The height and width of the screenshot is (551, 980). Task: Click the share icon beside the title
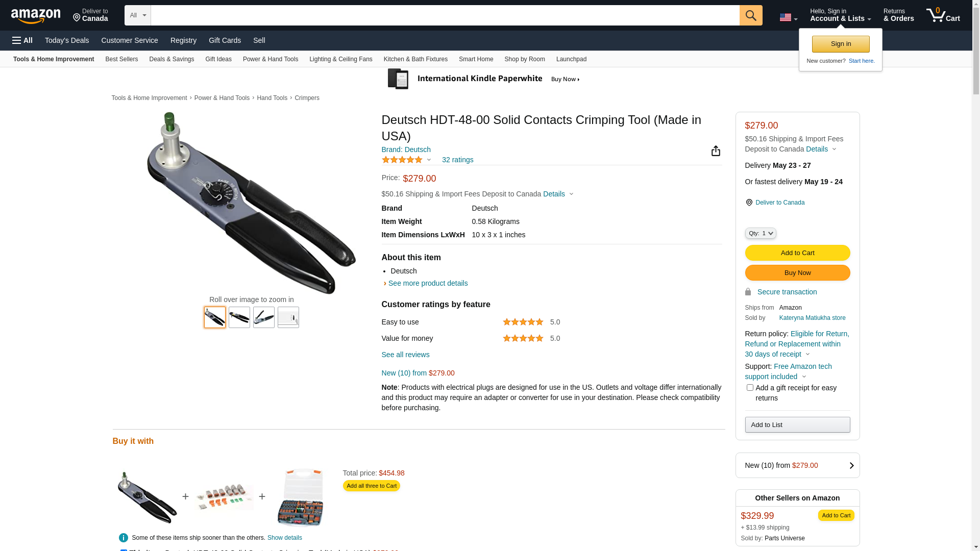coord(716,151)
